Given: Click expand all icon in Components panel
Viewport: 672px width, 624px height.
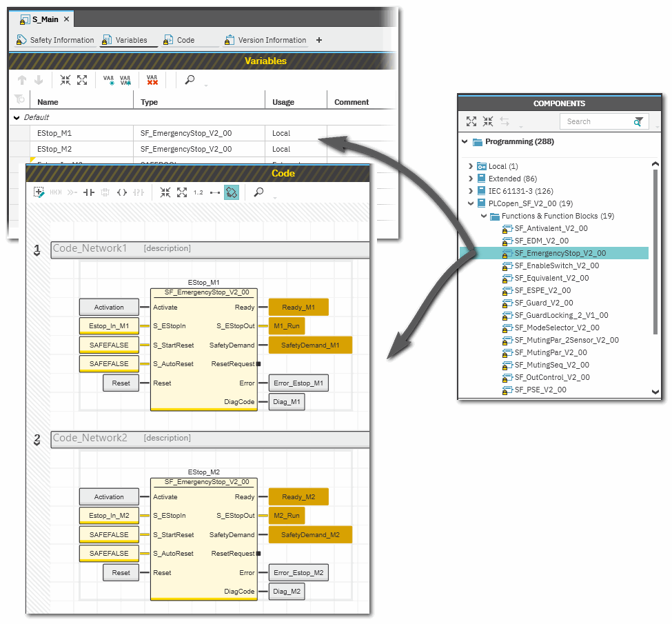Looking at the screenshot, I should pos(471,121).
